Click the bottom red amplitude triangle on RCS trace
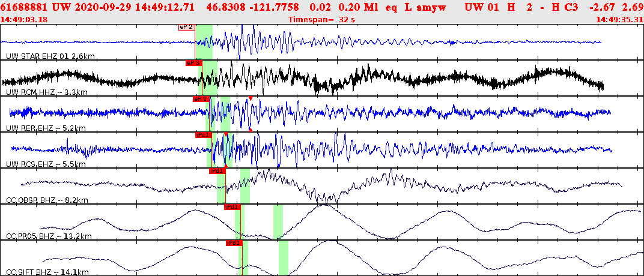Screen dimensions: 644x276 [x=226, y=166]
